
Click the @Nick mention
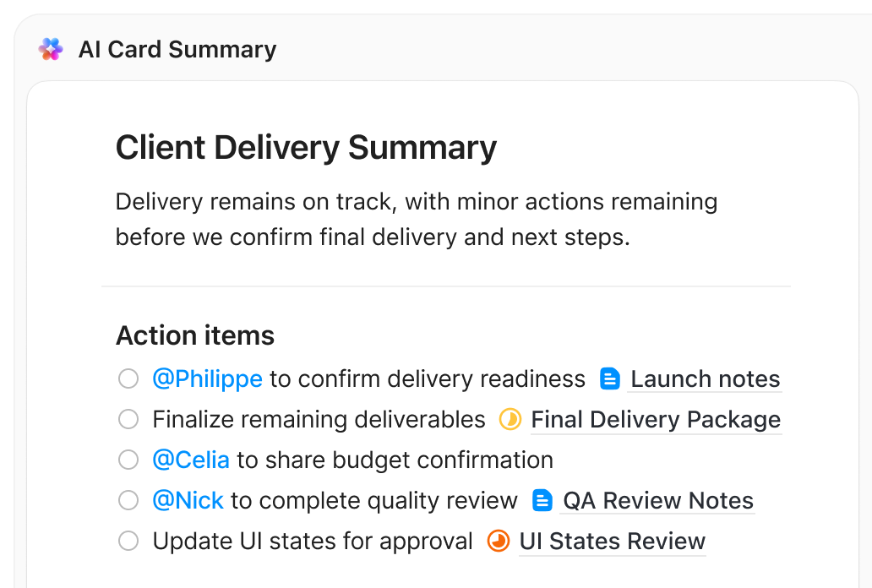(188, 500)
